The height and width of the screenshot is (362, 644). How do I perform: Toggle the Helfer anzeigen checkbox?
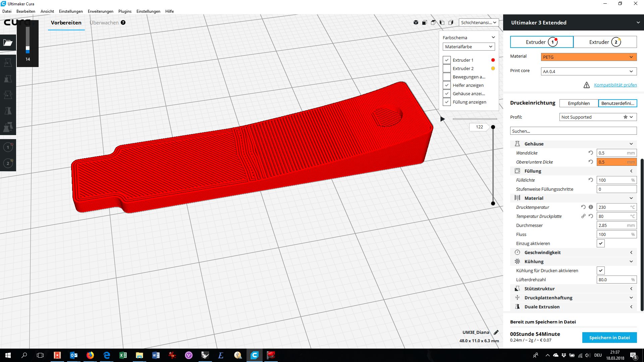[x=447, y=85]
